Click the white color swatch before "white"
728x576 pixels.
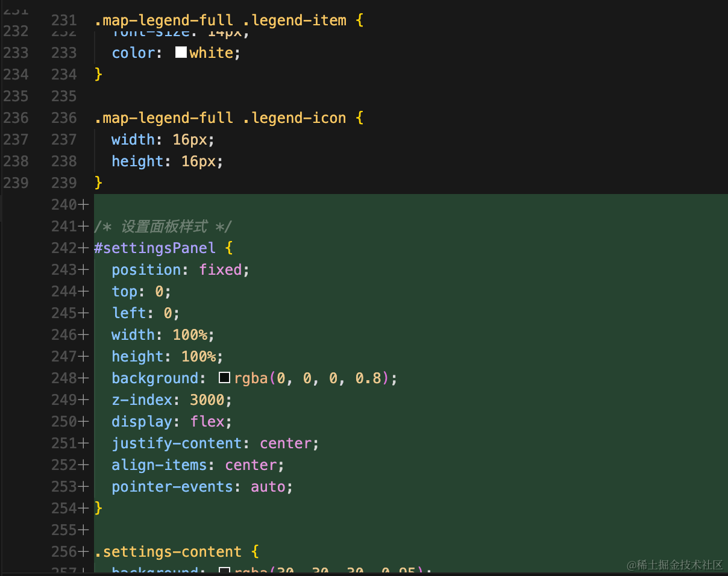(x=181, y=52)
